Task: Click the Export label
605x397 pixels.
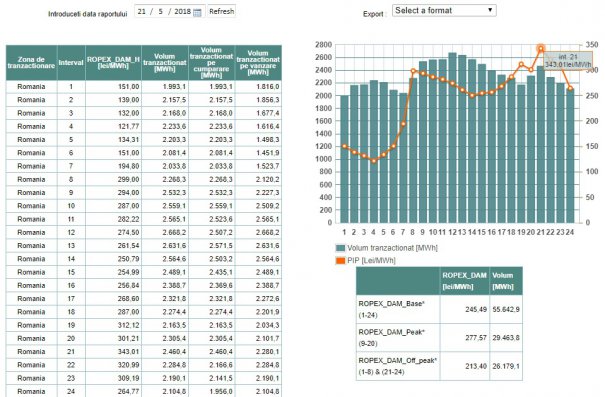Action: [x=373, y=14]
